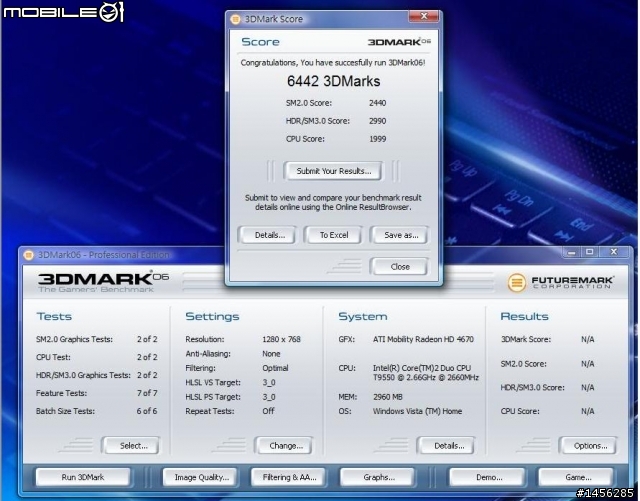Click Resolution value 1280 x 768
This screenshot has height=501, width=640.
coord(281,339)
